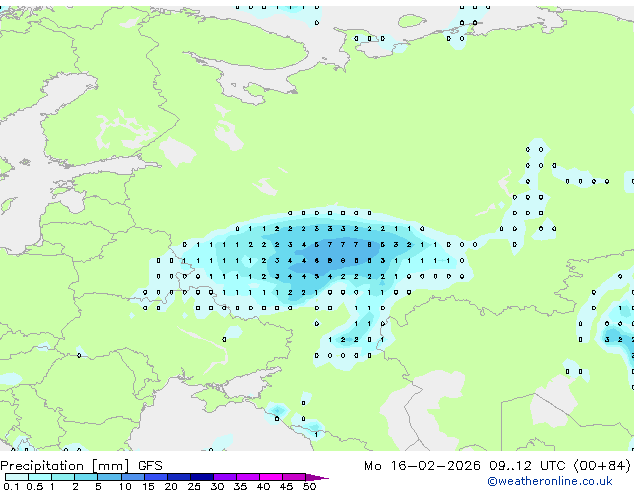Click the legend label 10
This screenshot has width=634, height=490.
(125, 486)
